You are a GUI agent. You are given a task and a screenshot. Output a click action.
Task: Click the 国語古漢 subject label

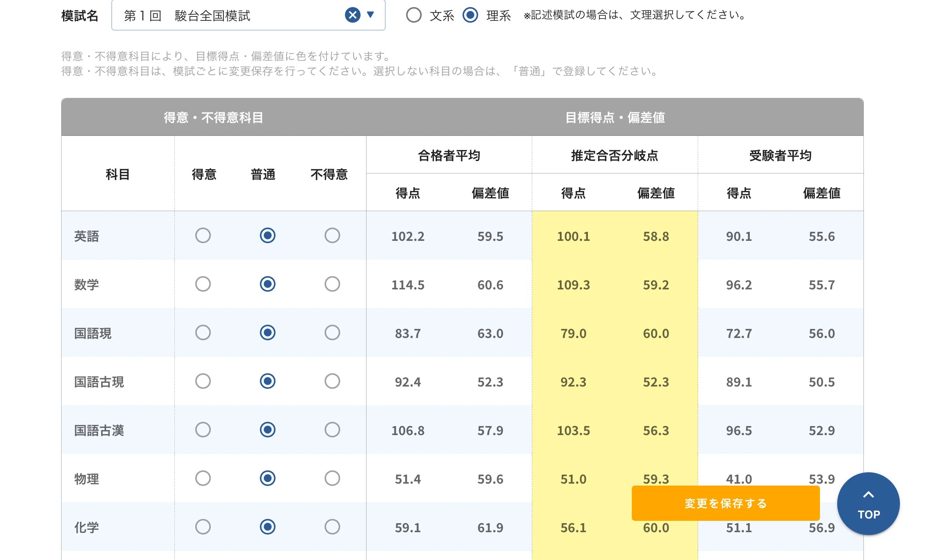coord(99,430)
